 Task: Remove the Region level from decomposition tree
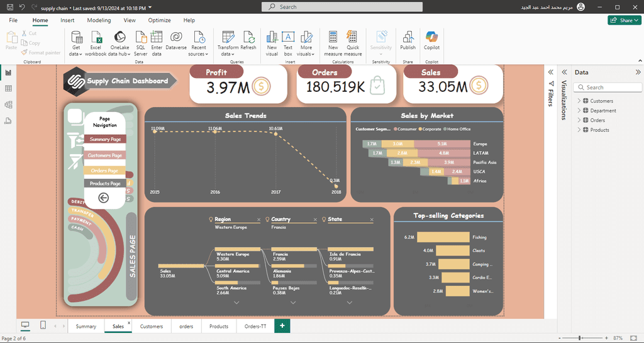[x=258, y=220]
